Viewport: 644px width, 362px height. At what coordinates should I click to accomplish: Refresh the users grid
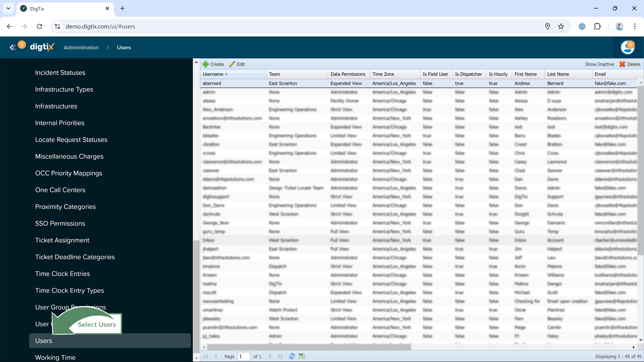tap(292, 356)
